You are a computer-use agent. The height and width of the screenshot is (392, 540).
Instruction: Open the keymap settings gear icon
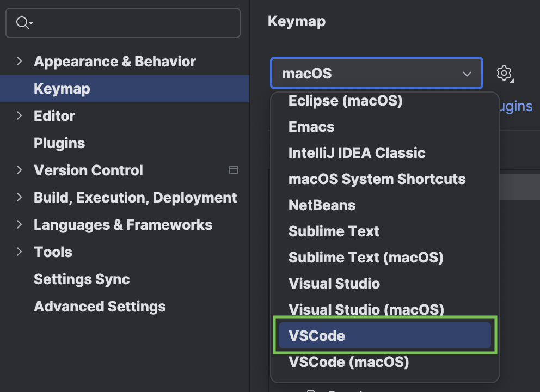click(x=504, y=73)
